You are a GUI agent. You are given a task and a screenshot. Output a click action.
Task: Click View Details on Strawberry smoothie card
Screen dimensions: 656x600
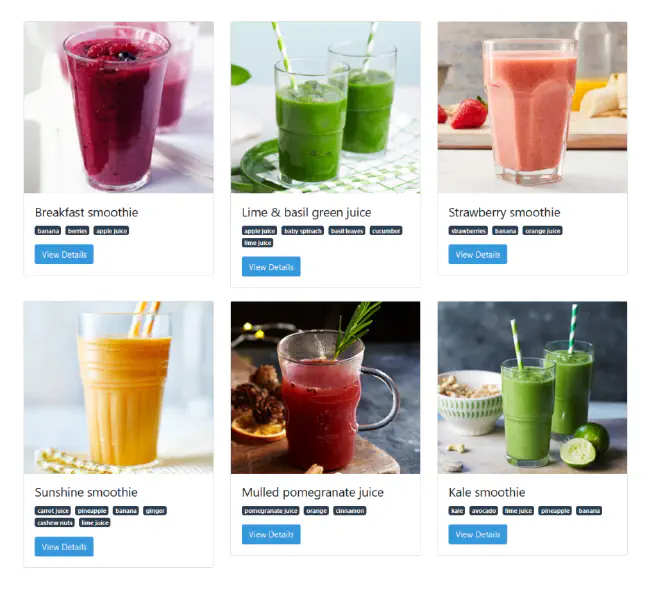pyautogui.click(x=478, y=254)
